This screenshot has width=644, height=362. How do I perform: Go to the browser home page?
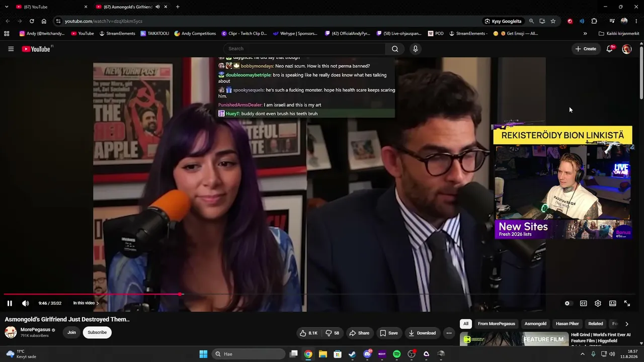click(44, 21)
